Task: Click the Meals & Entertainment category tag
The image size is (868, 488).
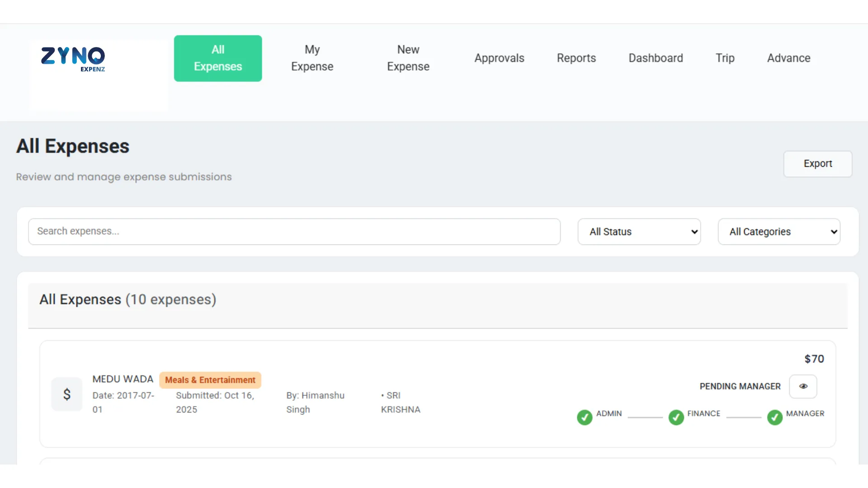Action: [210, 380]
